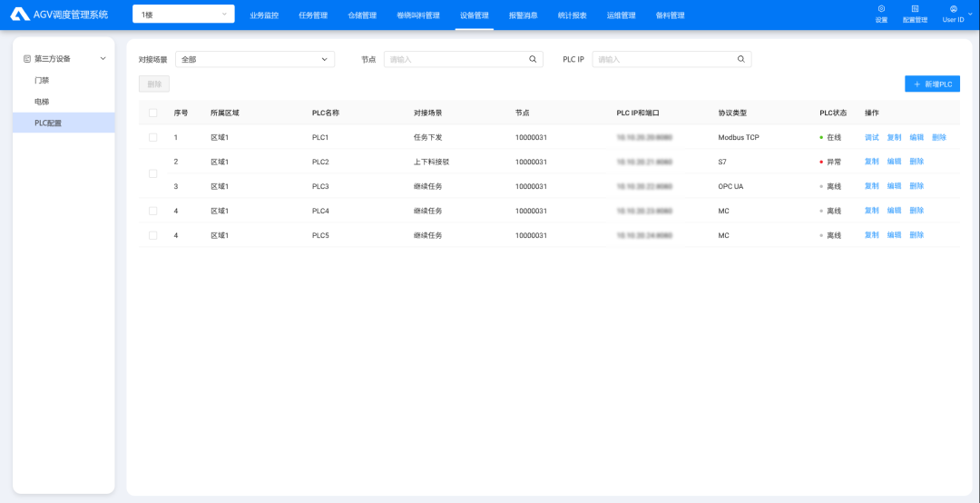Click the 第三方设备 sidebar icon
This screenshot has height=503, width=980.
click(x=27, y=59)
